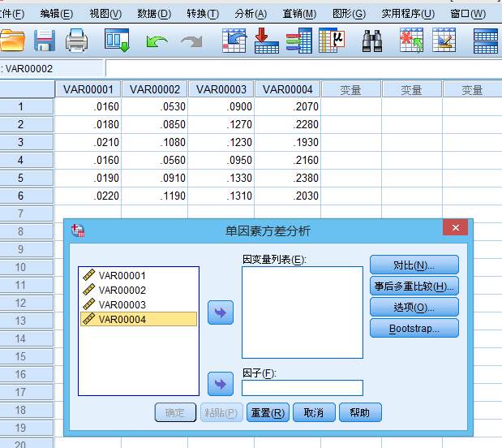Click the green Undo arrow
Image resolution: width=502 pixels, height=448 pixels.
tap(157, 41)
